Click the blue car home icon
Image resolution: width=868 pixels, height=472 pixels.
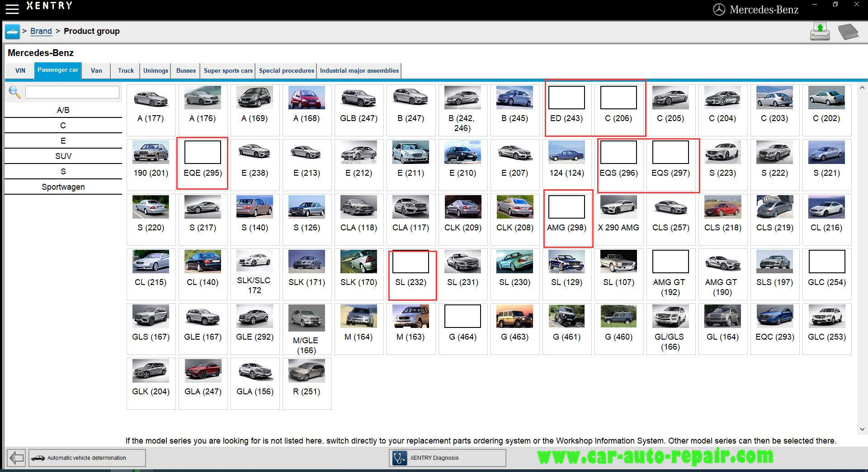12,31
